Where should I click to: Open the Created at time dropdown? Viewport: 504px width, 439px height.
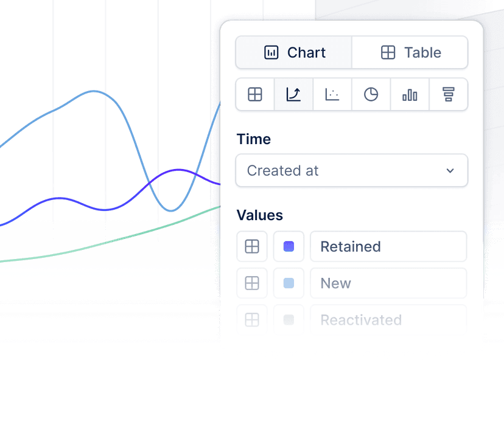[352, 170]
